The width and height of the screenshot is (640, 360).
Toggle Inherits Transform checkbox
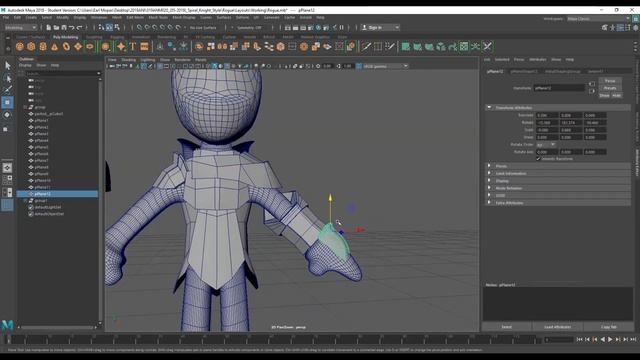[538, 159]
